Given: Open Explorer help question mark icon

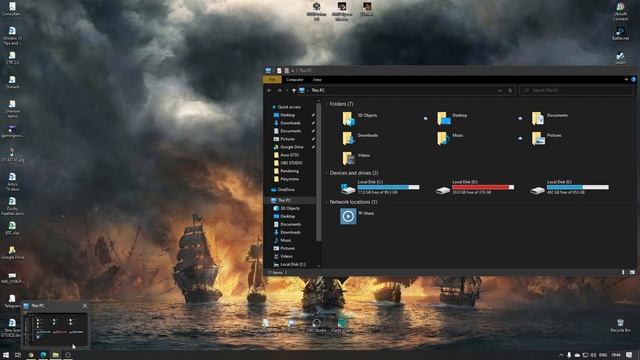Looking at the screenshot, I should [x=633, y=79].
